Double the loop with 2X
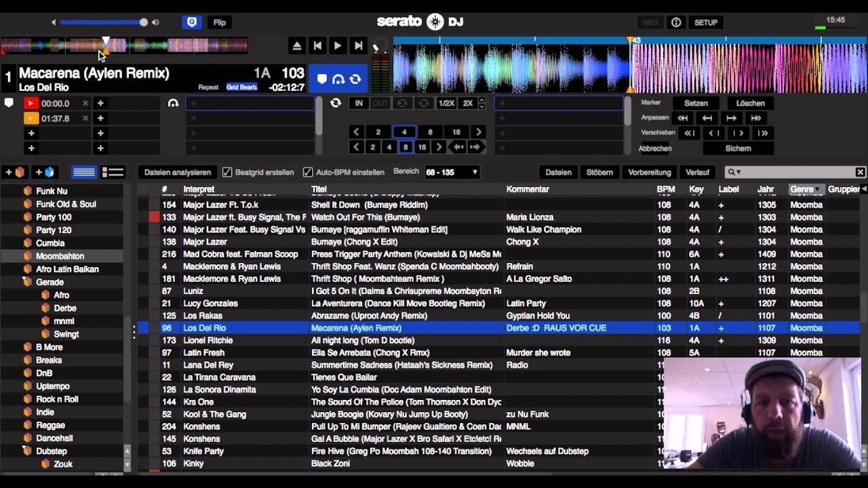The height and width of the screenshot is (488, 868). 467,103
